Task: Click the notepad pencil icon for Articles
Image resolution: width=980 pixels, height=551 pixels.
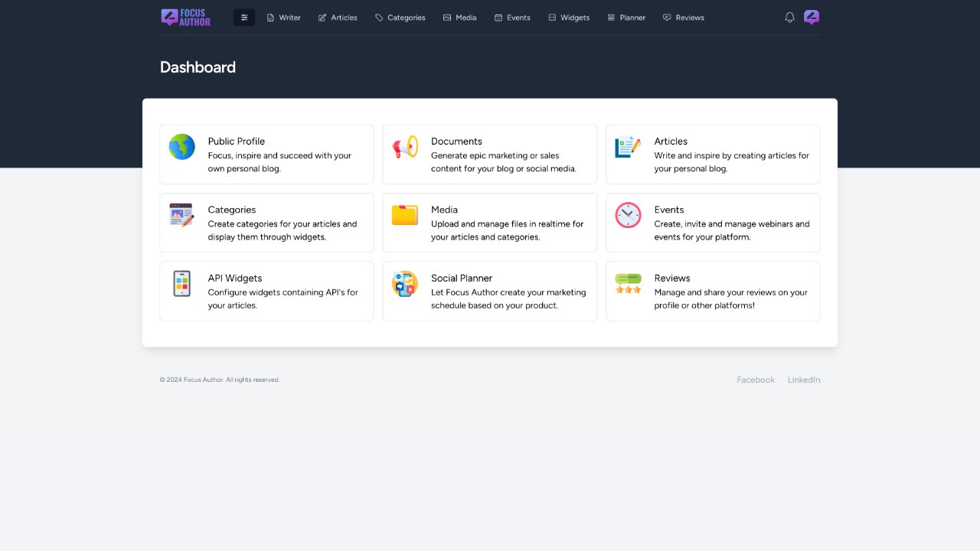Action: (628, 147)
